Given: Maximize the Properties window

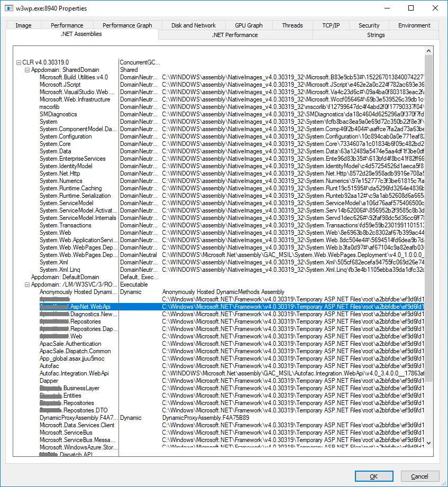Looking at the screenshot, I should [411, 8].
